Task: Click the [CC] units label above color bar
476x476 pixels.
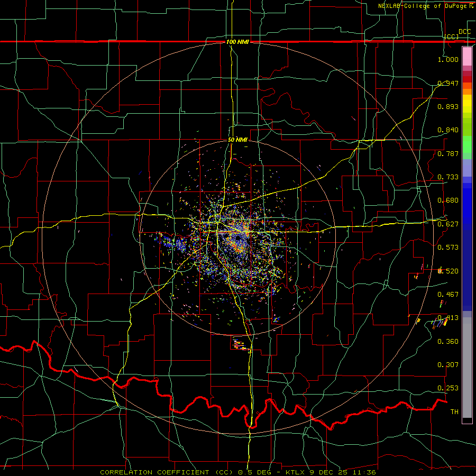Action: [x=452, y=36]
